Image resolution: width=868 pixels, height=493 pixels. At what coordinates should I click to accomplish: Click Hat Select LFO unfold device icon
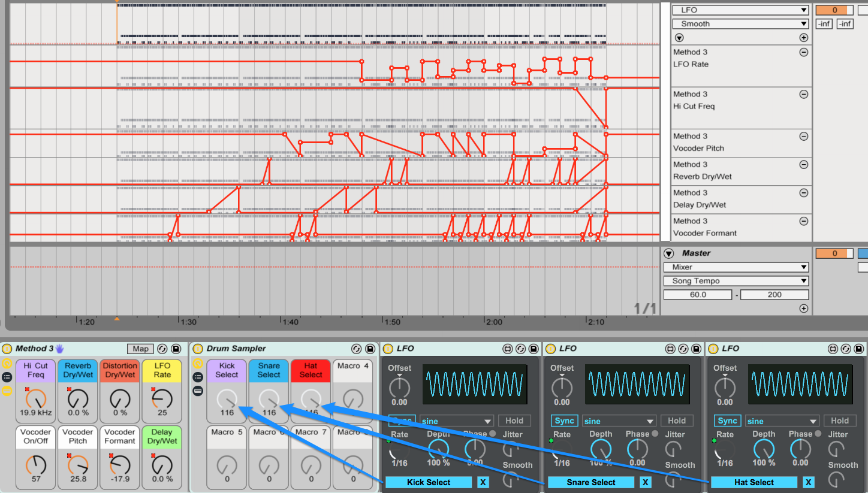coord(834,349)
